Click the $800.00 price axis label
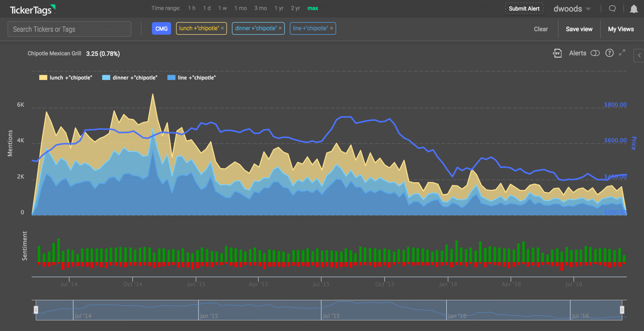 (x=615, y=105)
